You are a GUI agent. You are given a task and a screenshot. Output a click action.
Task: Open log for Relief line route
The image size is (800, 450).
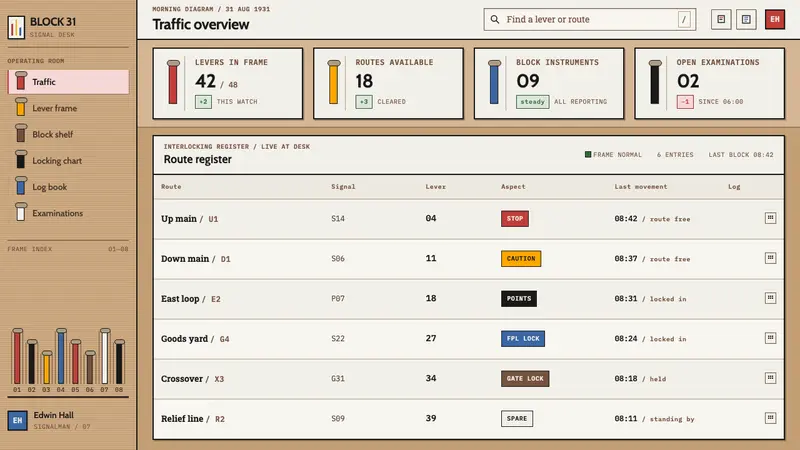coord(770,418)
